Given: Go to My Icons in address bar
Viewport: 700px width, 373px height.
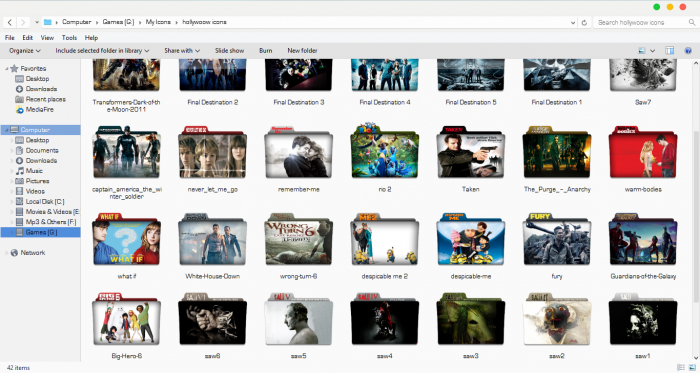Looking at the screenshot, I should pos(158,22).
